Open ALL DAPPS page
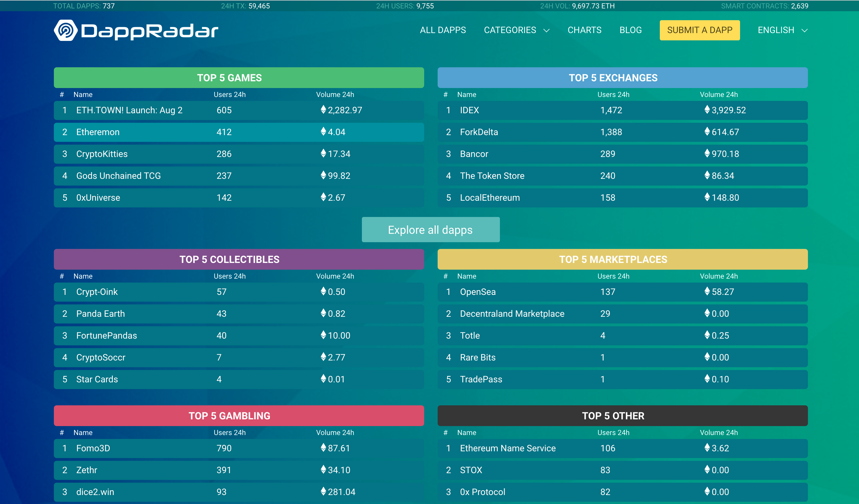 tap(443, 30)
